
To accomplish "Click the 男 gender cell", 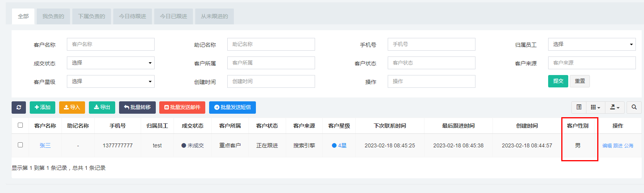I will coord(578,145).
